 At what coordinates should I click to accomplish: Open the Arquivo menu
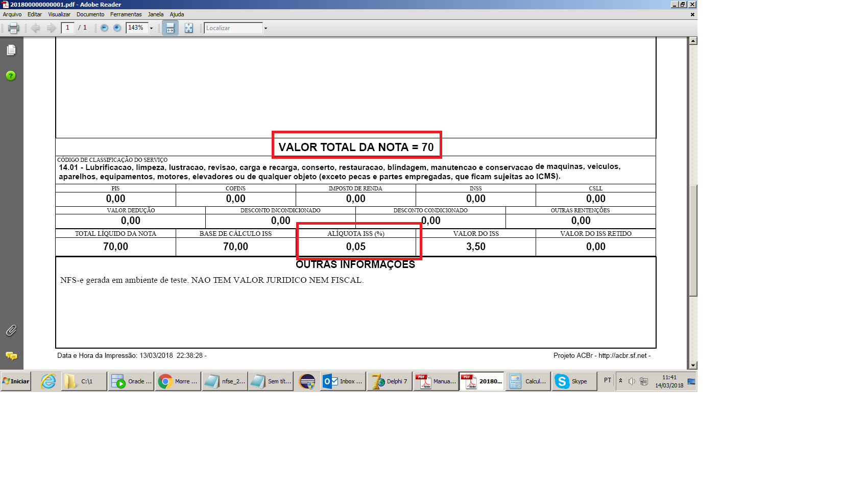(x=12, y=14)
